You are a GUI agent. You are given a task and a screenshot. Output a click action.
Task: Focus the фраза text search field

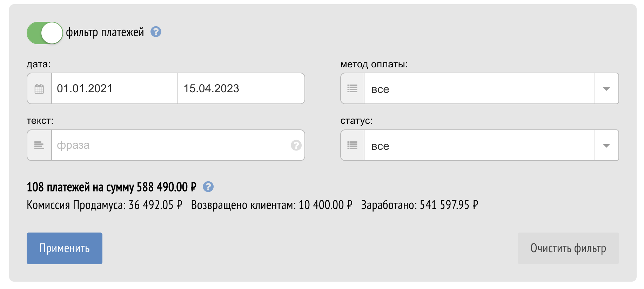(x=170, y=145)
